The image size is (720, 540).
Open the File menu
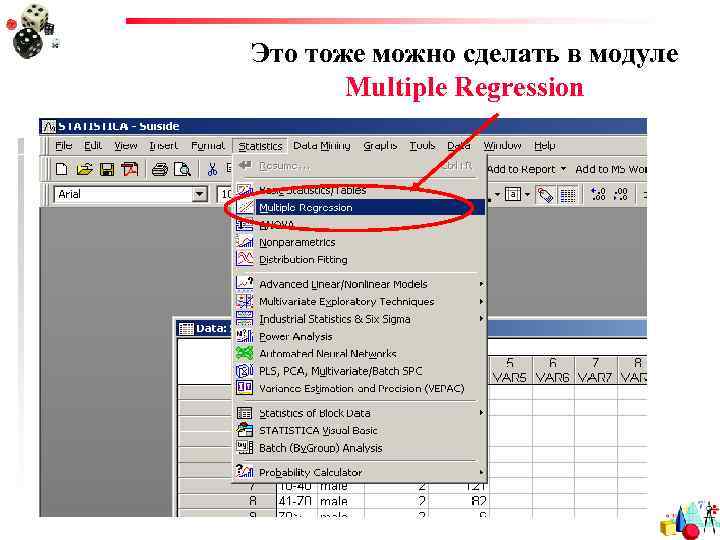point(63,146)
